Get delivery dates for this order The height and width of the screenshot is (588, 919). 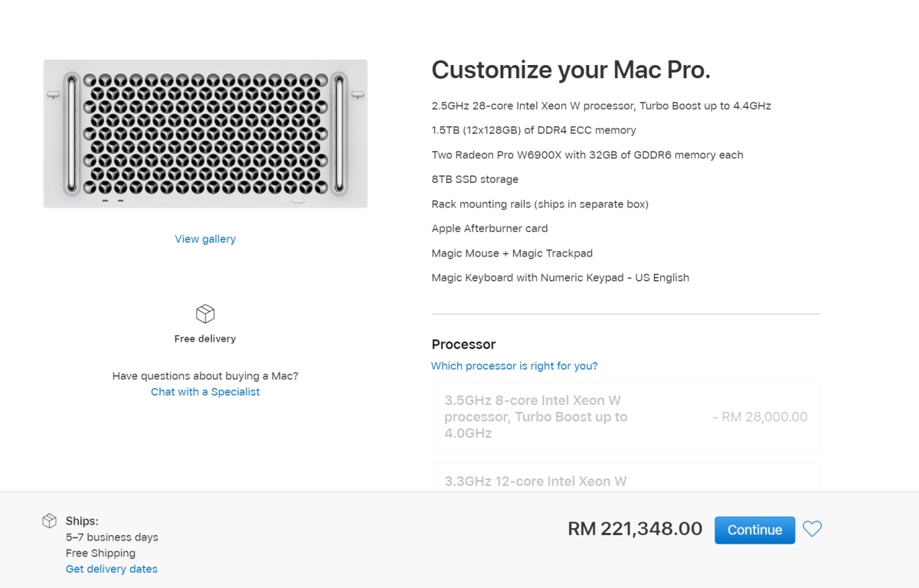pos(111,569)
